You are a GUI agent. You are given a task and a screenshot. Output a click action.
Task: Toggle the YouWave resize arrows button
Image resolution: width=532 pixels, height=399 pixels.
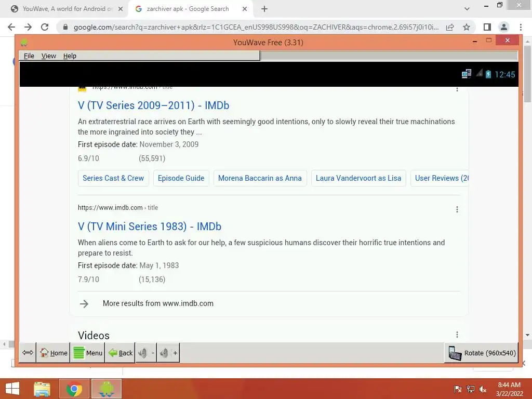[28, 353]
